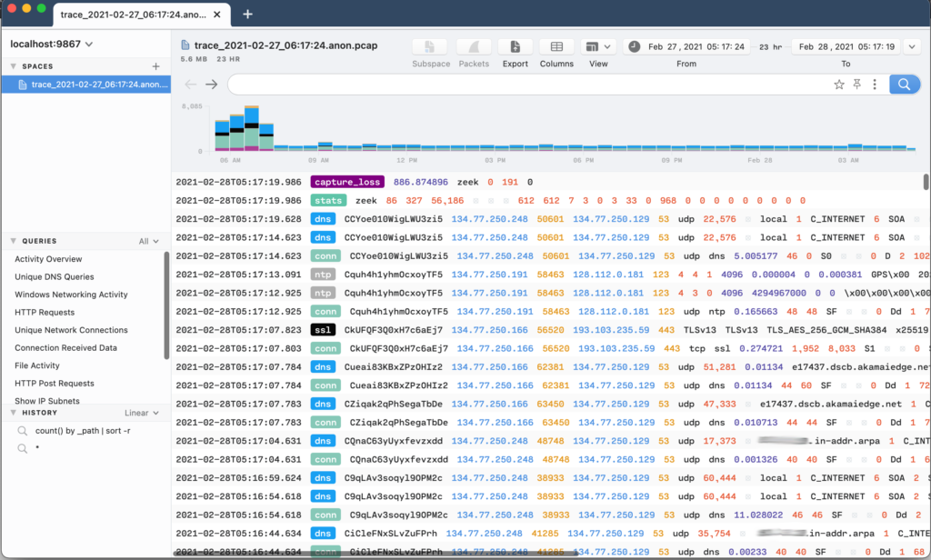Open the Columns chooser icon
Viewport: 931px width, 560px height.
tap(556, 47)
